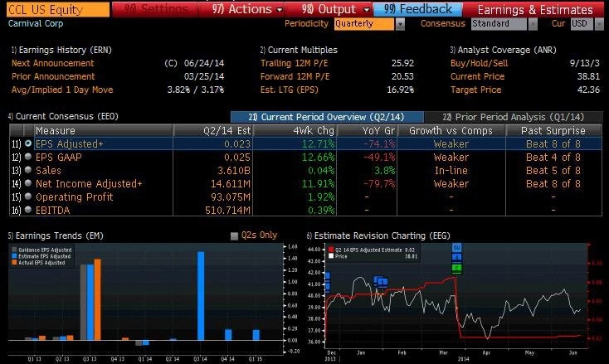Click the 'In-line' growth vs comps cell
The height and width of the screenshot is (364, 609).
tap(451, 170)
